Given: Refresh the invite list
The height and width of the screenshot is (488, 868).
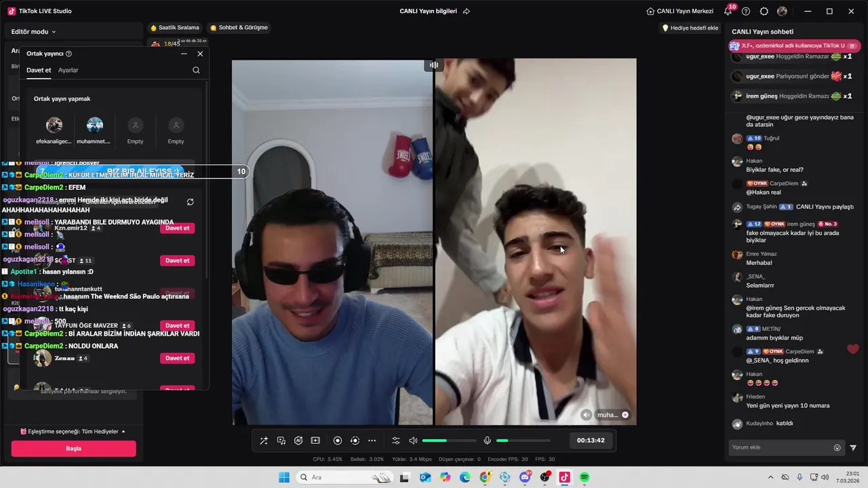Looking at the screenshot, I should pyautogui.click(x=191, y=202).
